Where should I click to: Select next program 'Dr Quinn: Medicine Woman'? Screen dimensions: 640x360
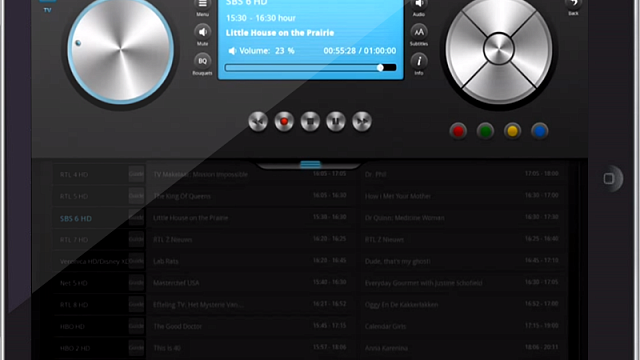pos(404,218)
